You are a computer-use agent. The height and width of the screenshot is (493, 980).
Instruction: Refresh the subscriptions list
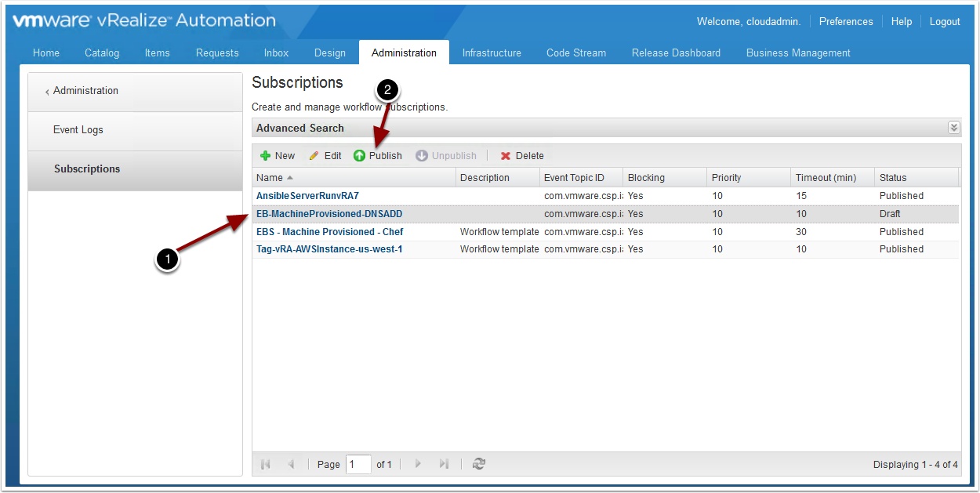click(479, 464)
